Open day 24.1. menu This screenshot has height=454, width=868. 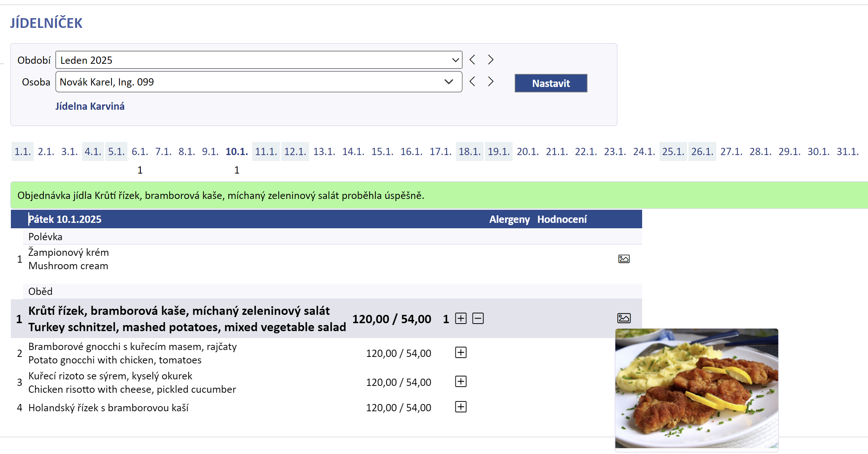coord(644,151)
